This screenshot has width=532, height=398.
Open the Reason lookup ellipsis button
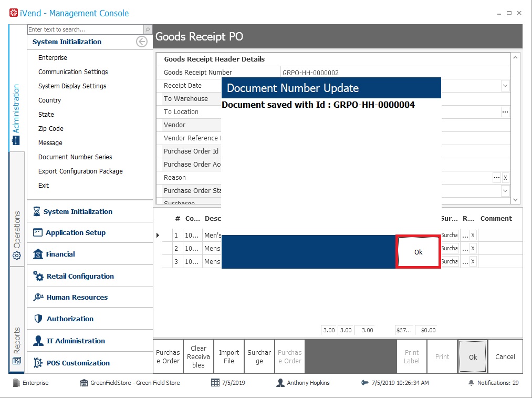pos(497,178)
